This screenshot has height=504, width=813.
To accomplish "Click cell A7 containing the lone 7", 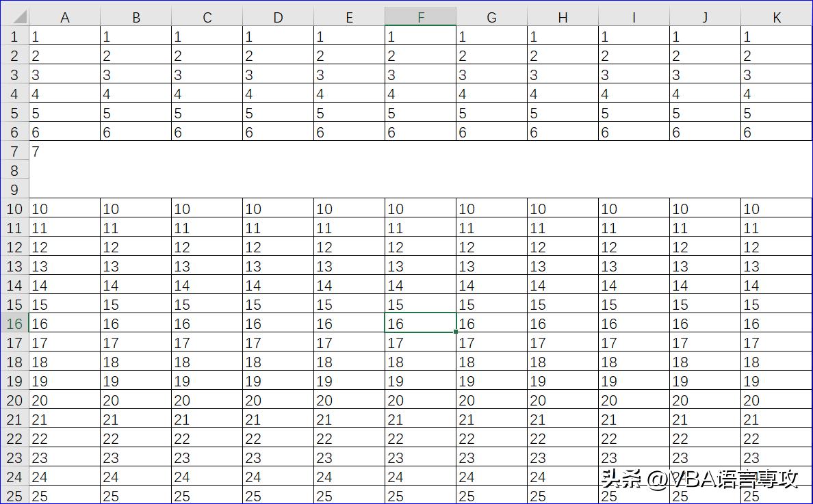I will coord(65,151).
